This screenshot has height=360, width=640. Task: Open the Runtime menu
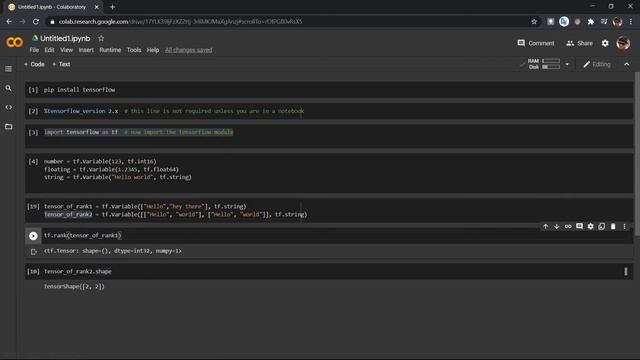pos(110,50)
